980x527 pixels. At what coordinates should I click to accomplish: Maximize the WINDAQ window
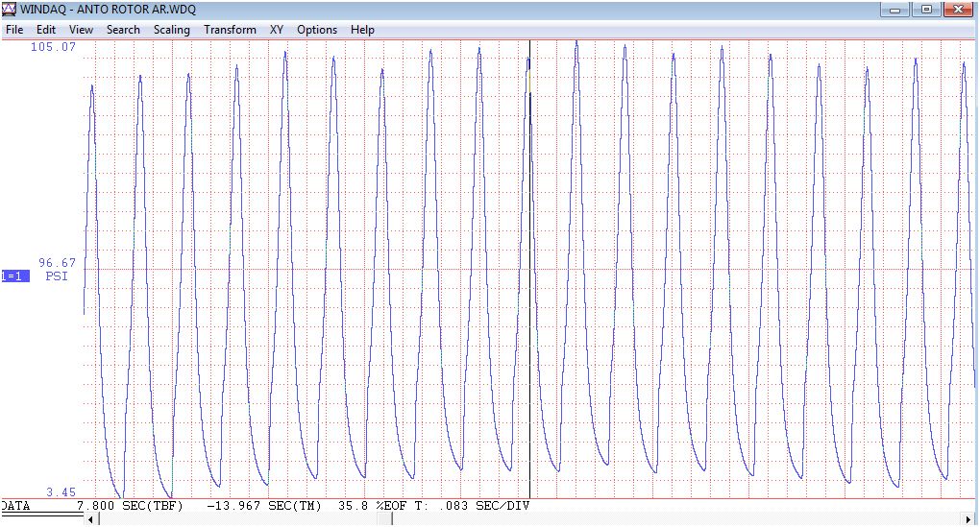[x=926, y=9]
